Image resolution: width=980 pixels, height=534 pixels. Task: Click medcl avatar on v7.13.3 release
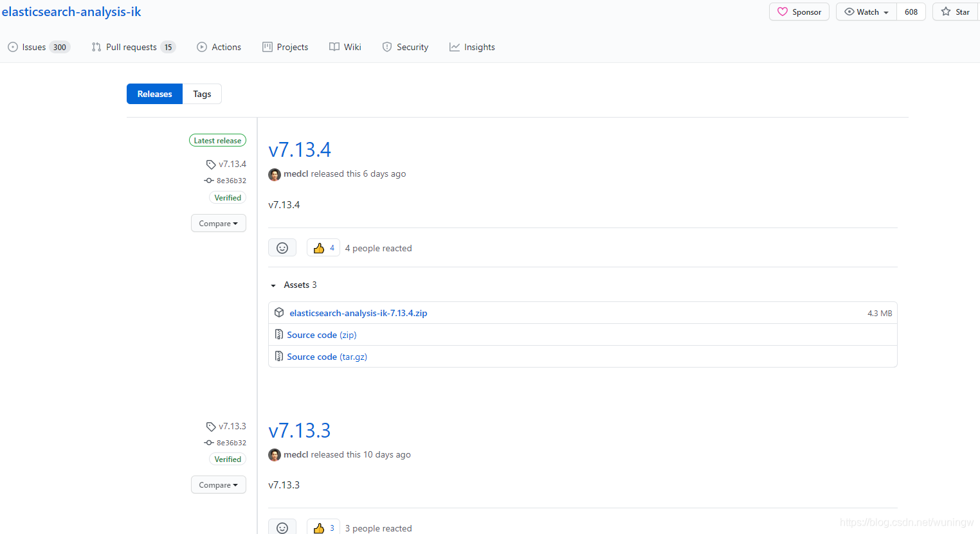click(x=275, y=455)
